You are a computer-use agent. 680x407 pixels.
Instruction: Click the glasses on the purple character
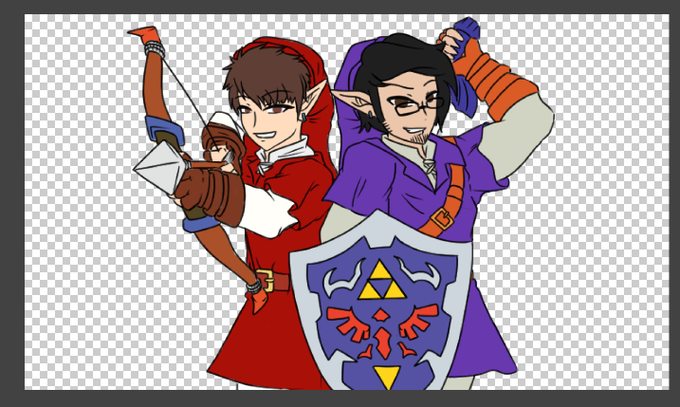pos(417,106)
